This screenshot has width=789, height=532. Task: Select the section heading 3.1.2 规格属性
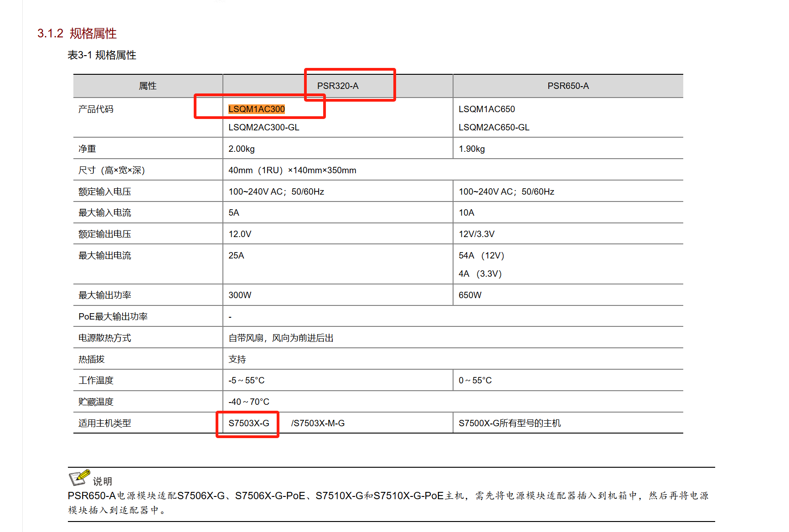[77, 33]
